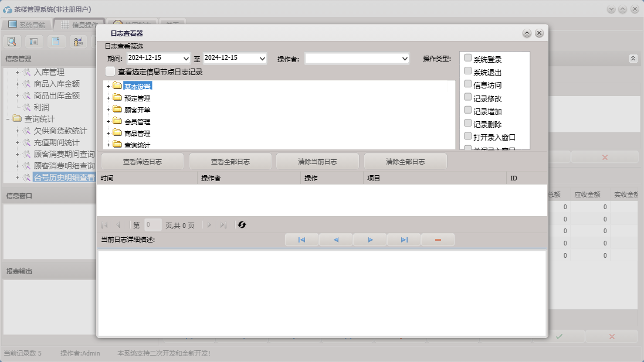Go to previous page in log pager
Image resolution: width=644 pixels, height=362 pixels.
[118, 225]
